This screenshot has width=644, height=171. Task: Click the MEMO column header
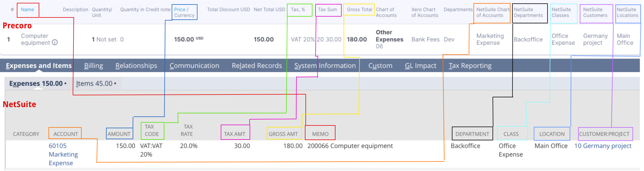(x=320, y=134)
